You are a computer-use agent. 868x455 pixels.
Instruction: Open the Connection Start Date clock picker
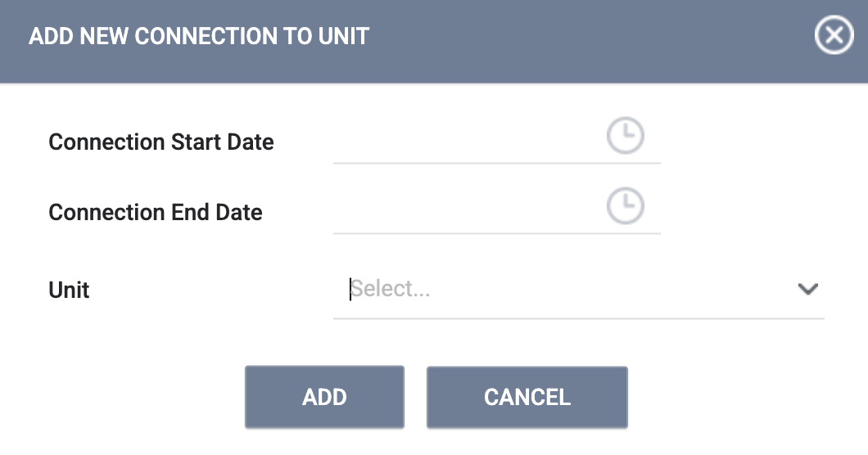point(625,135)
